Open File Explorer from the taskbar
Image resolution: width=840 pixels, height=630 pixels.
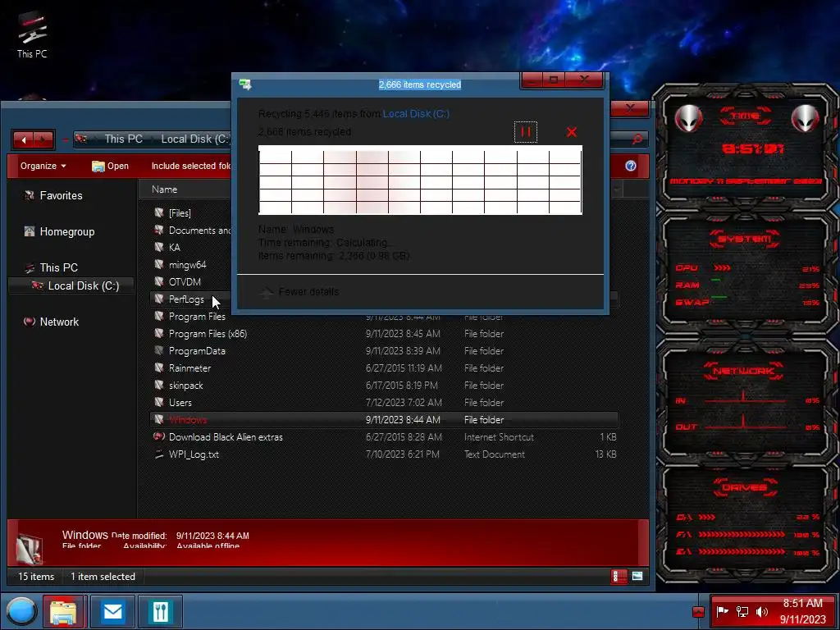(63, 612)
